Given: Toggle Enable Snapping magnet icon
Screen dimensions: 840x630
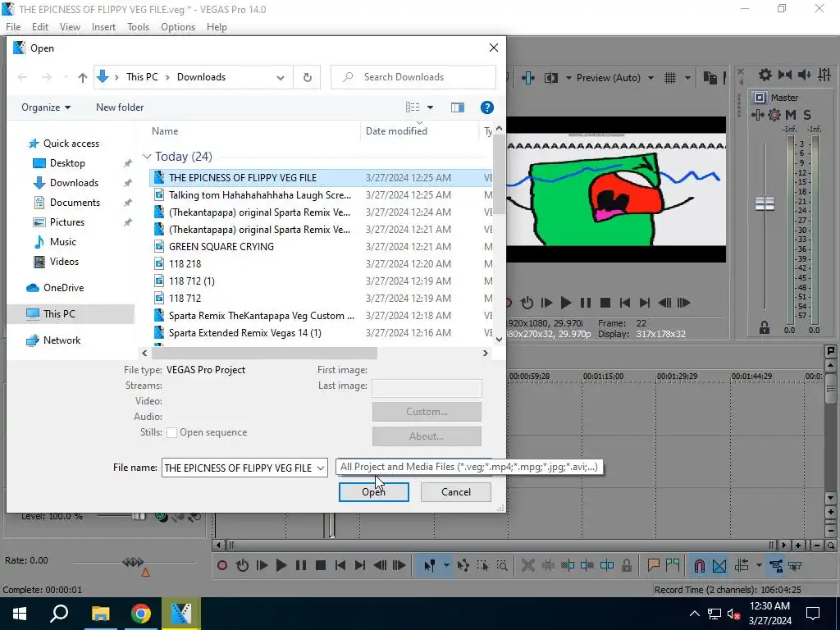Looking at the screenshot, I should [x=700, y=565].
